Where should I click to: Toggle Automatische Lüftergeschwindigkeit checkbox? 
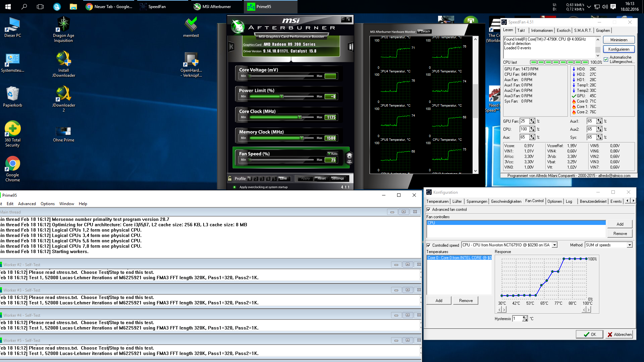tap(606, 60)
